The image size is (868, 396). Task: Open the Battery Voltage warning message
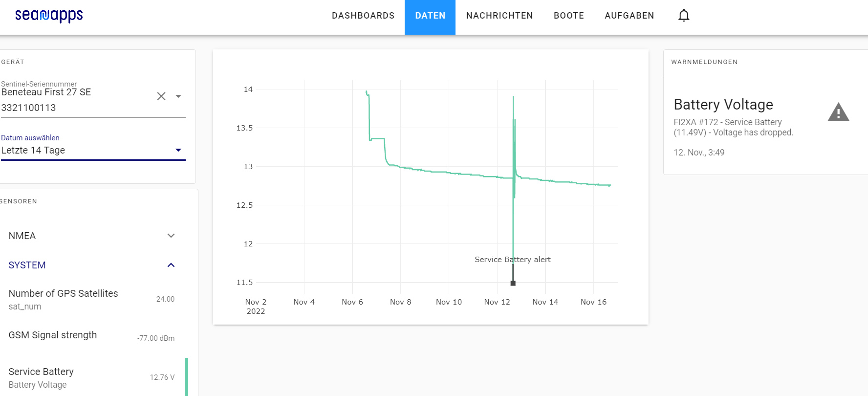coord(733,126)
